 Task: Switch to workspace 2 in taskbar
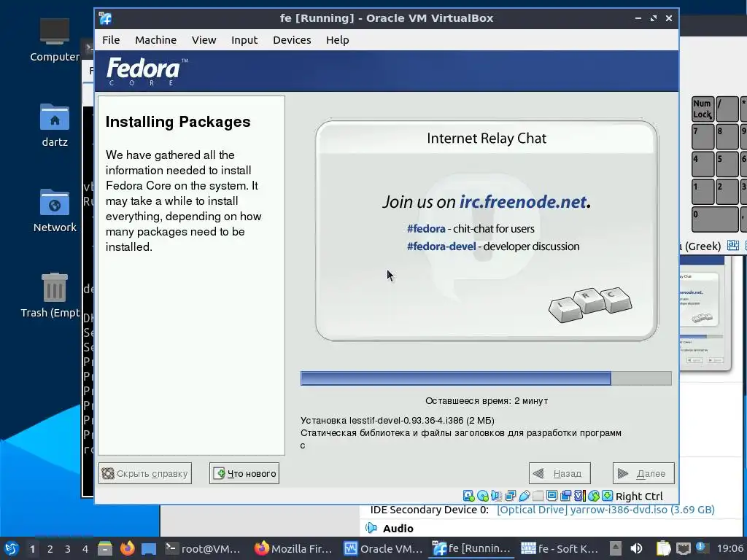click(50, 549)
